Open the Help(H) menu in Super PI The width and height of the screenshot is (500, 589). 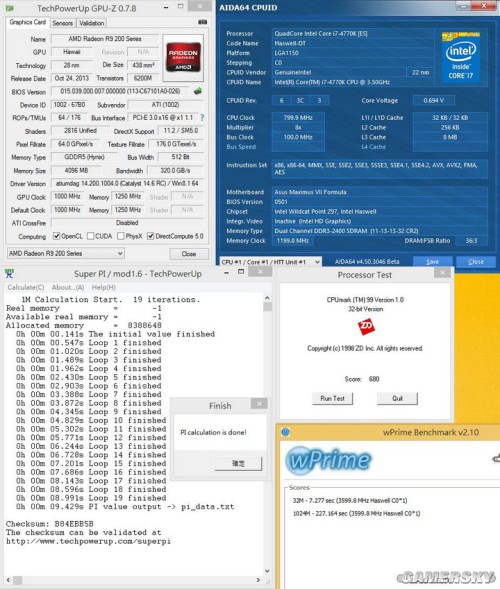(x=104, y=287)
